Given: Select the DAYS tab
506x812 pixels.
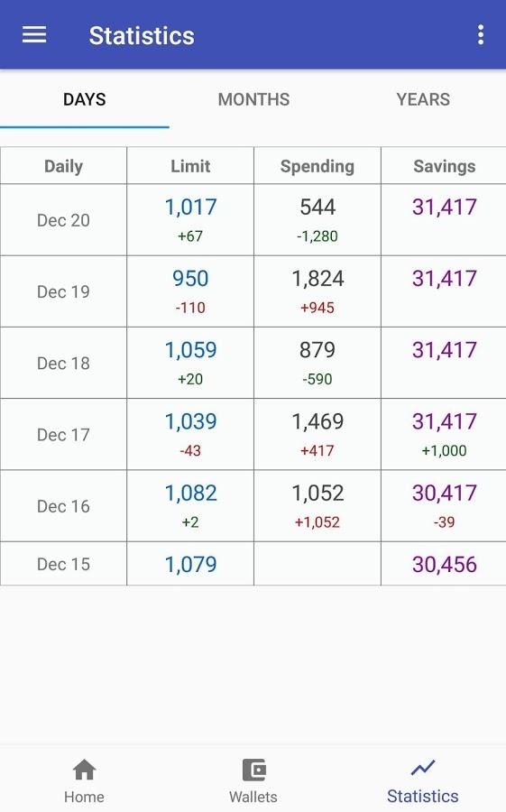Looking at the screenshot, I should tap(85, 99).
